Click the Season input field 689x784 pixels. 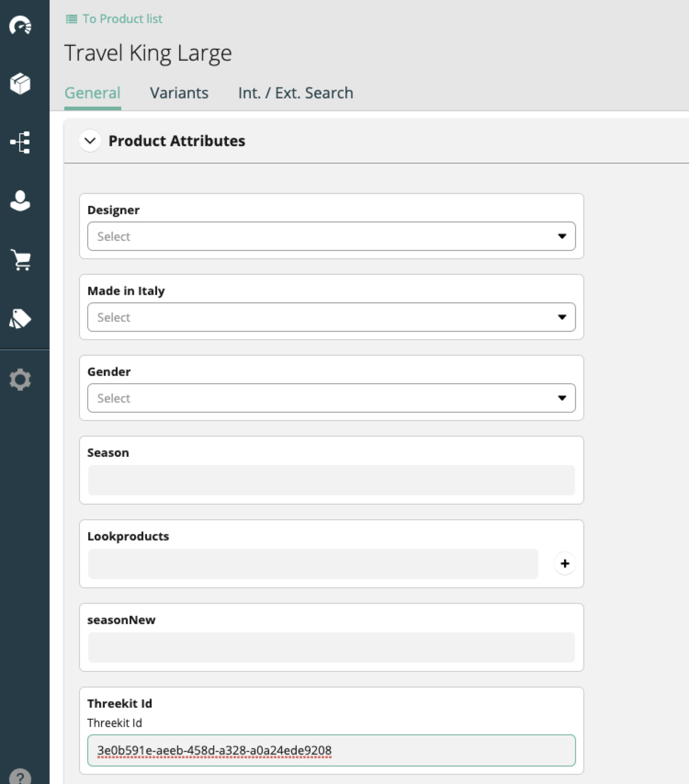(x=331, y=480)
